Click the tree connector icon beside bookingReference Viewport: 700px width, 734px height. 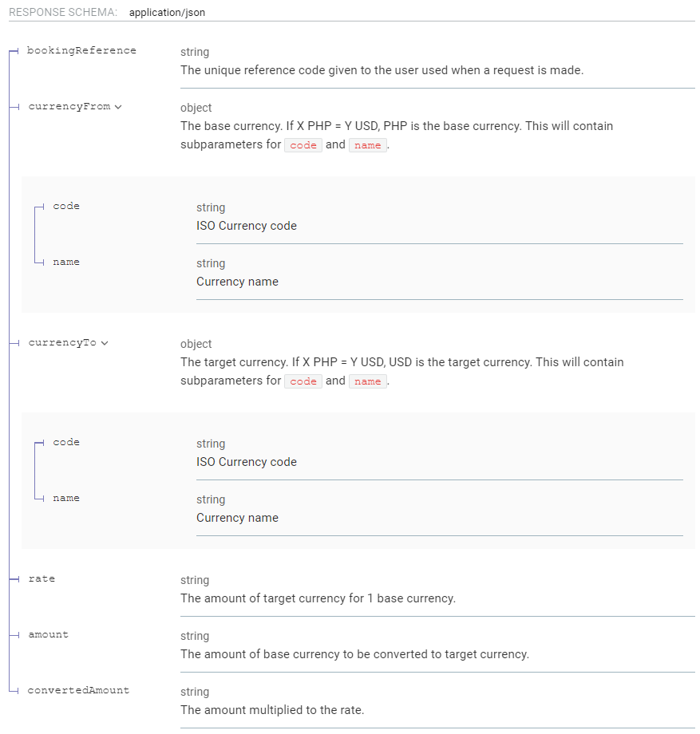click(11, 51)
